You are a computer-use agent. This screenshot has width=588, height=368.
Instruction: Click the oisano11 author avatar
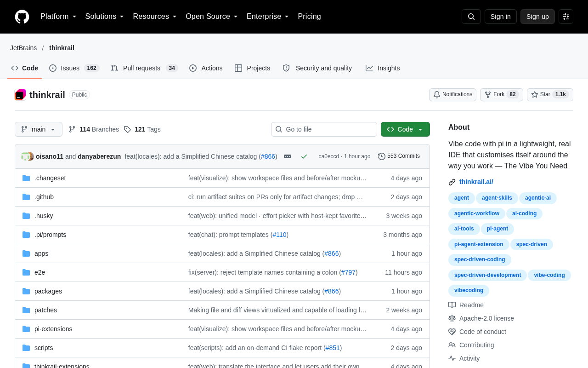pyautogui.click(x=25, y=156)
